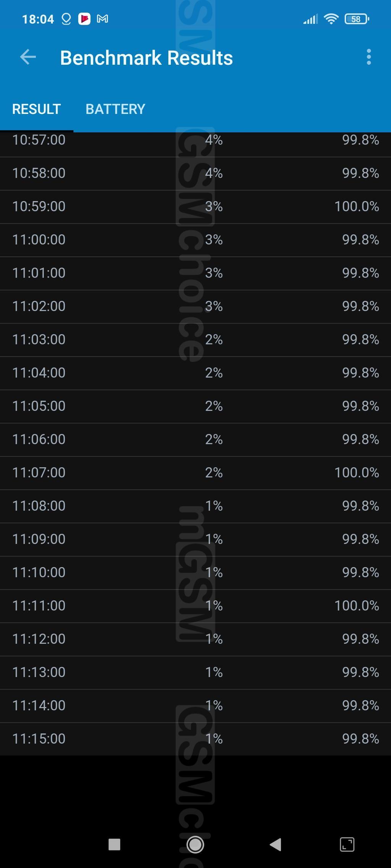Image resolution: width=391 pixels, height=868 pixels.
Task: Tap the back arrow icon
Action: 28,57
